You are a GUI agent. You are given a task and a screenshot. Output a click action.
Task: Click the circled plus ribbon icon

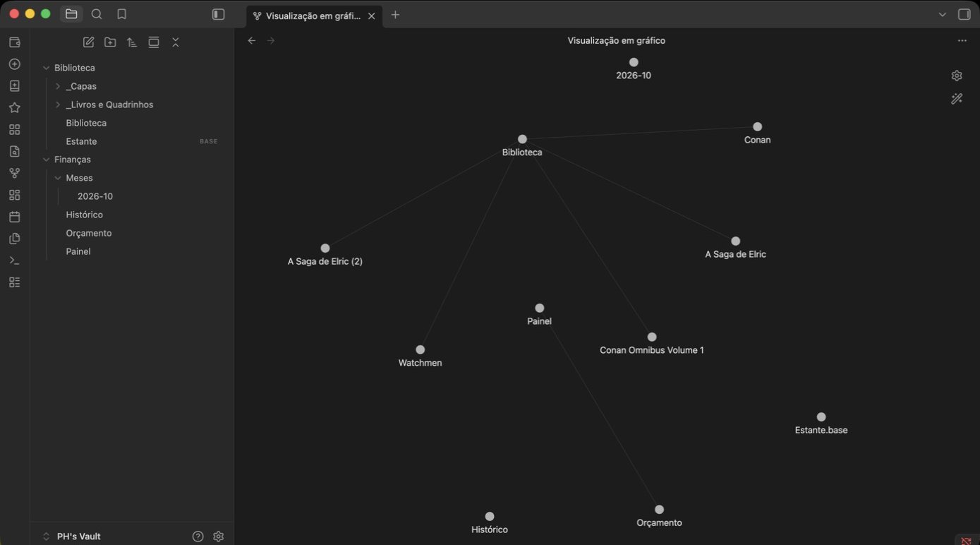tap(14, 64)
